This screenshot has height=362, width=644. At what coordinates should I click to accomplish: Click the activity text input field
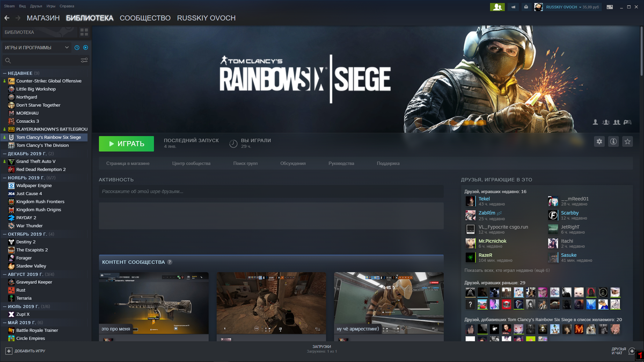[x=271, y=191]
